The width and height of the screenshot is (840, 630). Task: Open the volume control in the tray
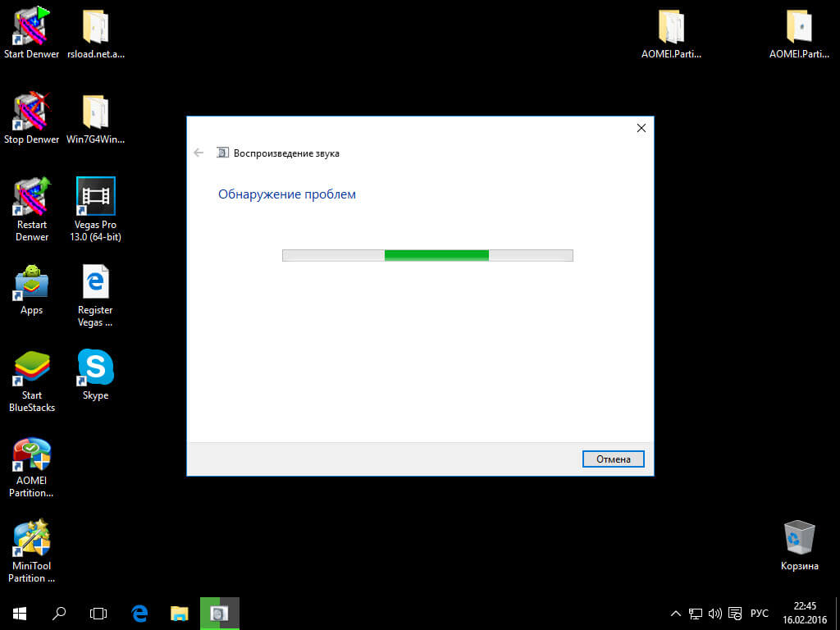pos(714,613)
